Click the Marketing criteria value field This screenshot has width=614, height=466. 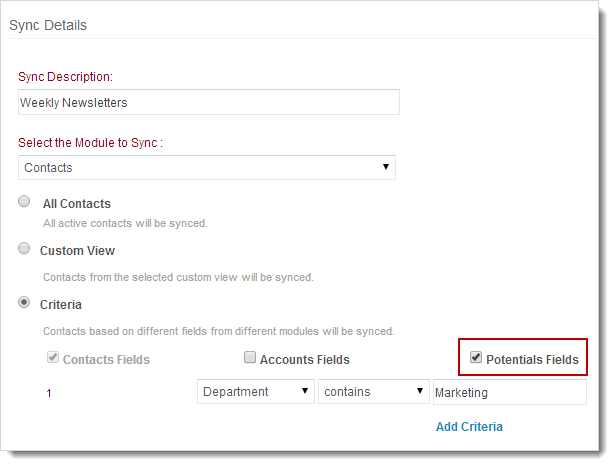[x=509, y=392]
